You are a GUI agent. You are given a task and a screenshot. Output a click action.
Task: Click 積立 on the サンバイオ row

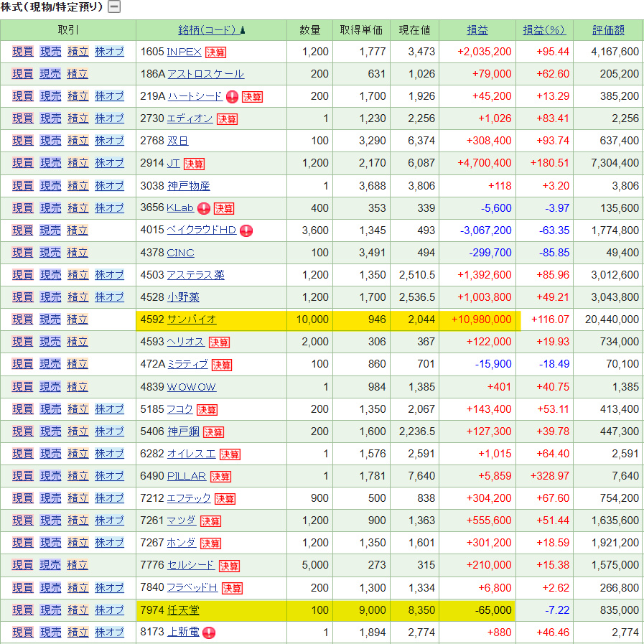click(78, 319)
